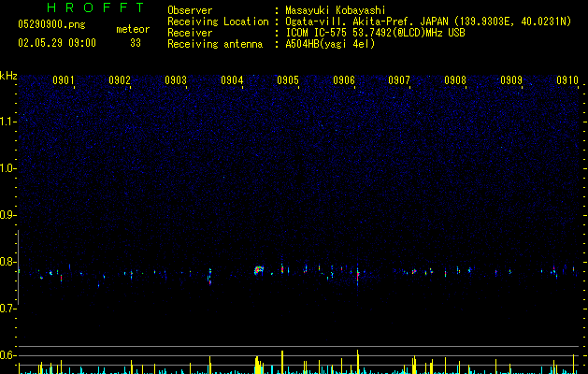
Task: Click the Receiving Location label
Action: 218,22
